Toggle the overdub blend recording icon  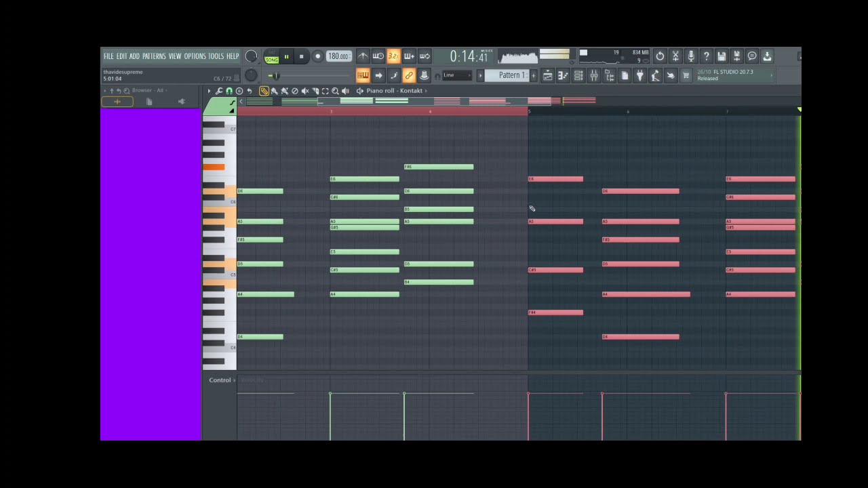[409, 56]
